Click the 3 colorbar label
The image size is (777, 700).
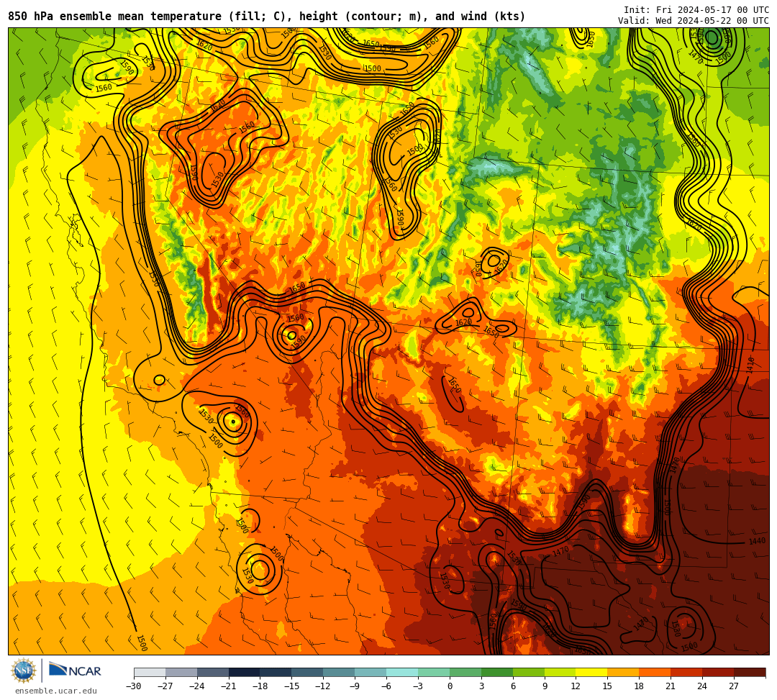click(x=481, y=686)
